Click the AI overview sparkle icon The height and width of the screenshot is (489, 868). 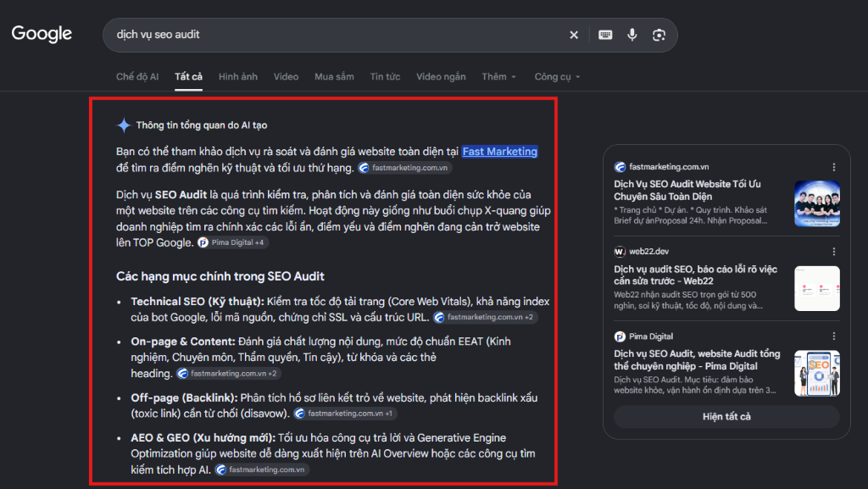[124, 125]
